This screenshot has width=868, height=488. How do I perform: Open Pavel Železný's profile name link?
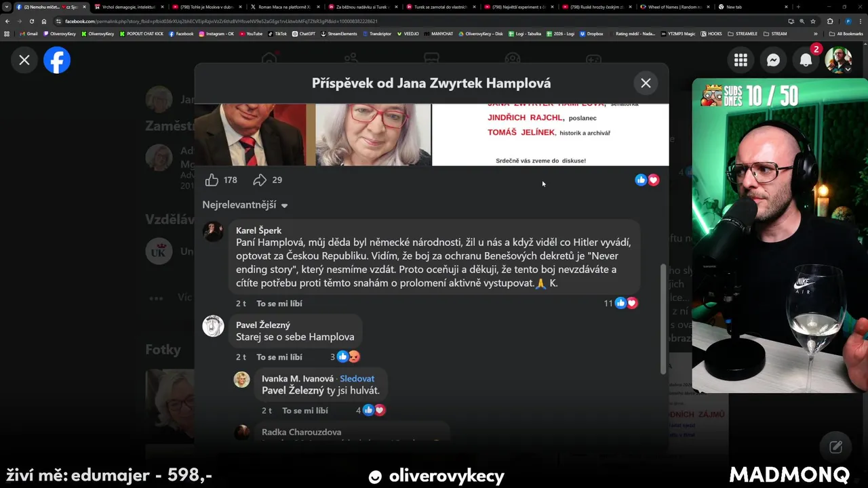click(x=263, y=325)
